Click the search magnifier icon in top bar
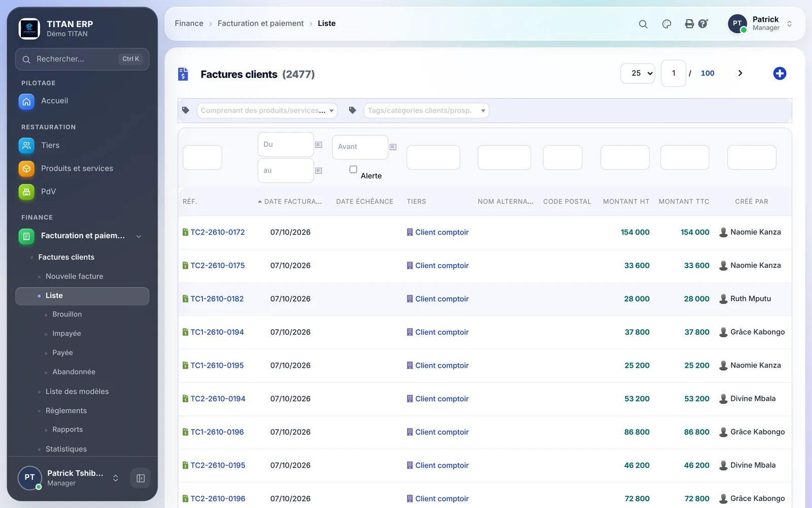Screen dimensions: 812x508 coord(643,24)
